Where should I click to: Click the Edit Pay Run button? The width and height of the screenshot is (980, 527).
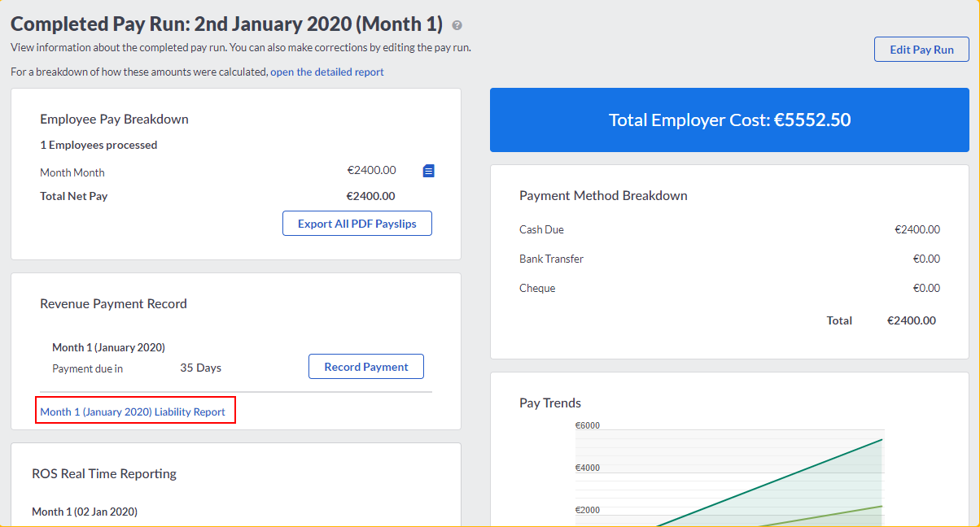point(921,50)
